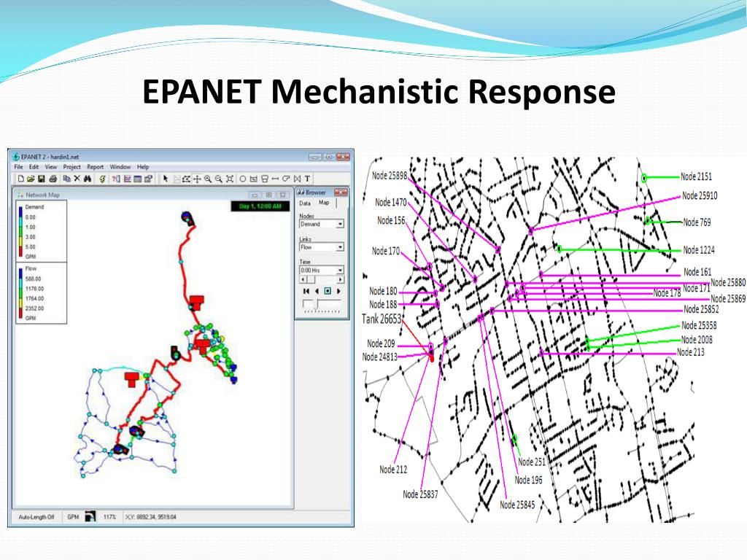Click the Table toolbar icon
The height and width of the screenshot is (560, 747).
click(x=138, y=179)
